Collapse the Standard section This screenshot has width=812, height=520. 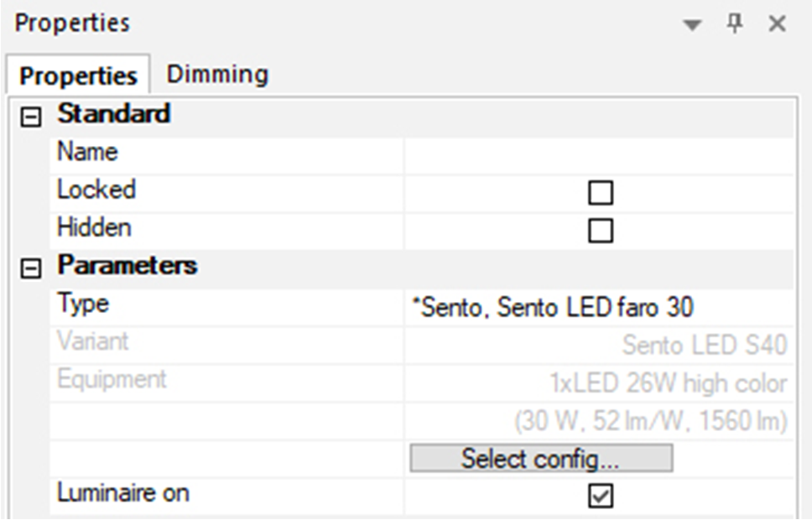(x=30, y=117)
